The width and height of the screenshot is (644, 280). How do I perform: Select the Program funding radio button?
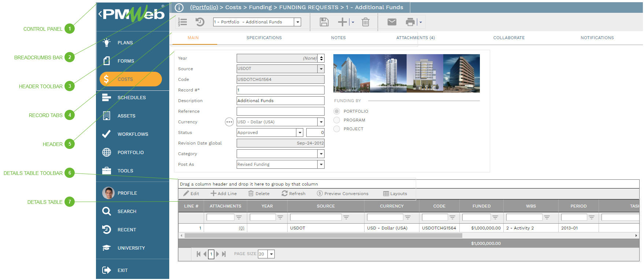(337, 120)
